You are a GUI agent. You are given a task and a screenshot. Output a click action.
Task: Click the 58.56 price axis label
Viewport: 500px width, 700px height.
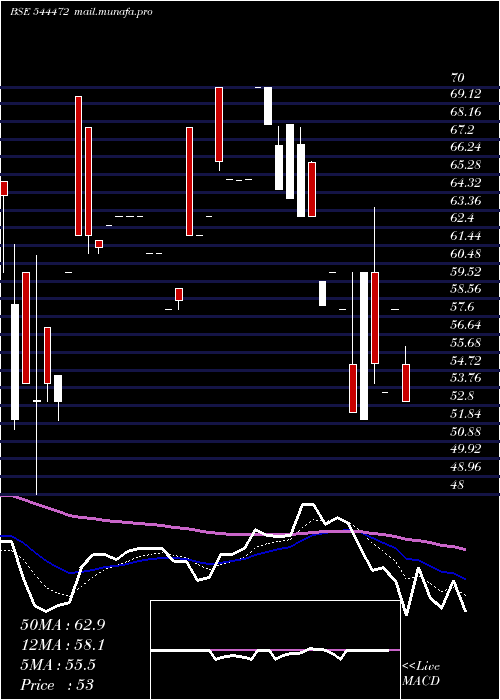[466, 289]
